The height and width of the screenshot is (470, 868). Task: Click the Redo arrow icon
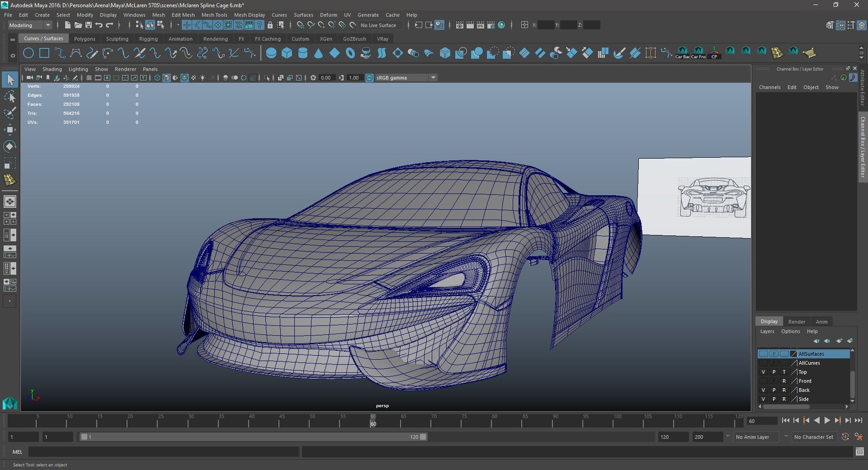(x=109, y=25)
